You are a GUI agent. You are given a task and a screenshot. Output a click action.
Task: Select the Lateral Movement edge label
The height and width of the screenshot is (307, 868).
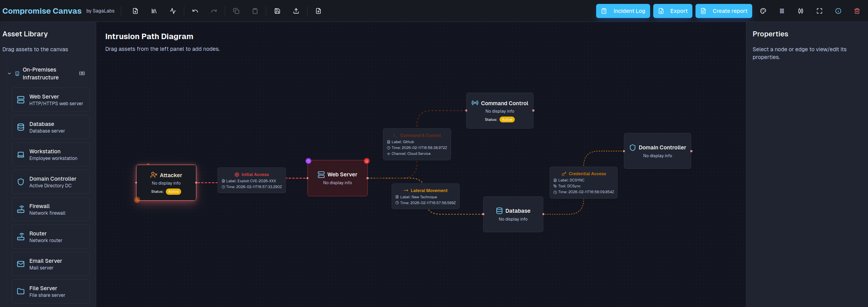(x=426, y=196)
